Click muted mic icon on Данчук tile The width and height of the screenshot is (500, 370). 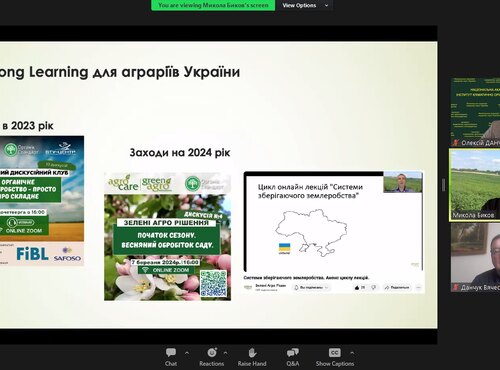pyautogui.click(x=456, y=287)
